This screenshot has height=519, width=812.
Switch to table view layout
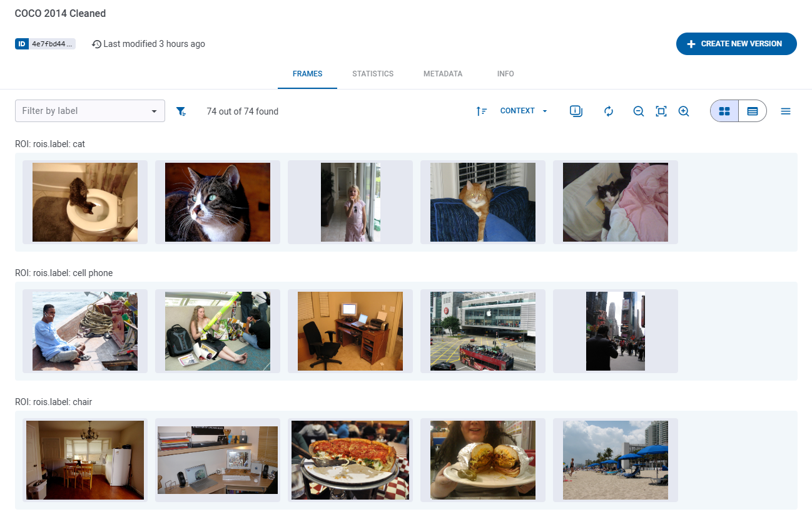[752, 110]
